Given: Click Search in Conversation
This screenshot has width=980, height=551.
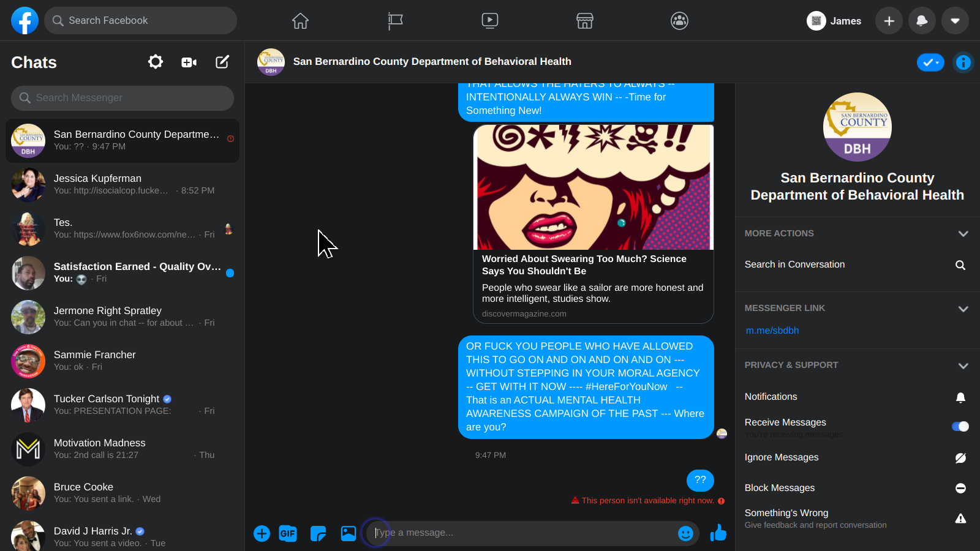Looking at the screenshot, I should (794, 264).
